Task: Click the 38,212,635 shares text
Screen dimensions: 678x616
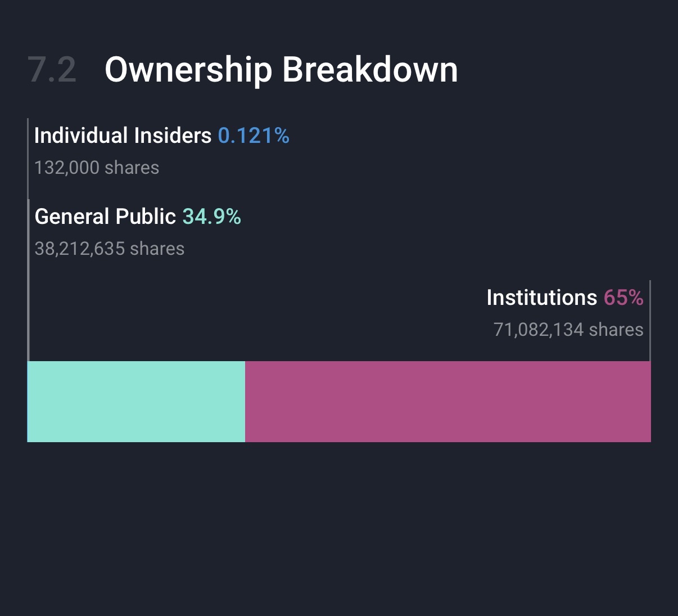Action: 110,249
